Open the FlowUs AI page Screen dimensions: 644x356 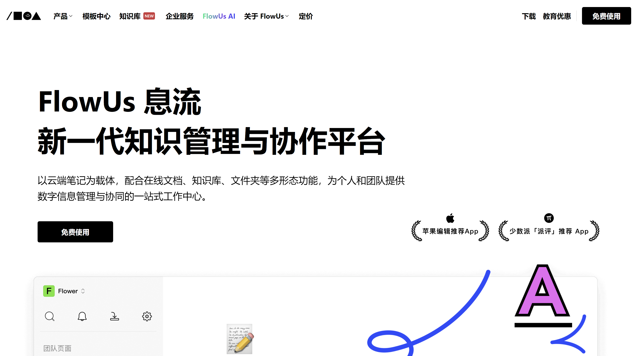tap(219, 16)
